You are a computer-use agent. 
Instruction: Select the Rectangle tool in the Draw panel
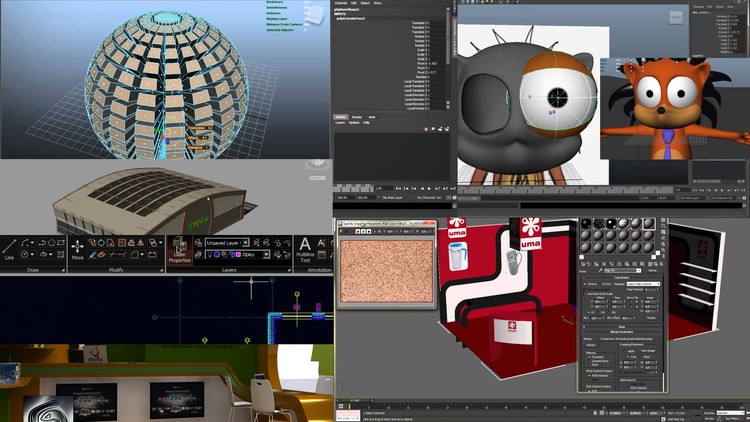[x=61, y=243]
